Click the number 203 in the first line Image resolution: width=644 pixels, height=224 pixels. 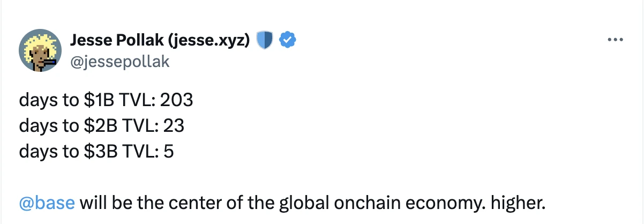point(176,100)
